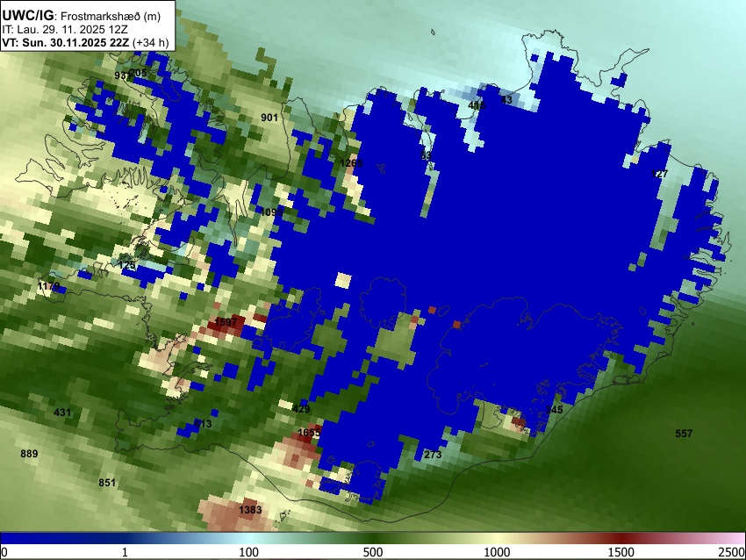Screen dimensions: 746x560
Task: Click the 851 map value
Action: (x=107, y=483)
